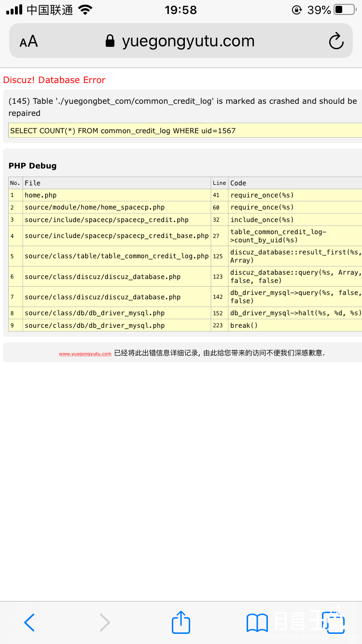The image size is (362, 644).
Task: Tap the Safari back arrow
Action: [29, 622]
